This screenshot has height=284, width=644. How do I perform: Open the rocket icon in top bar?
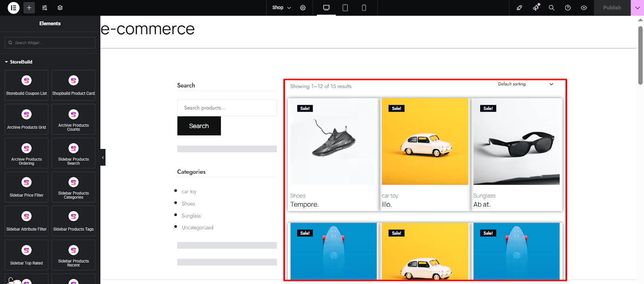520,8
